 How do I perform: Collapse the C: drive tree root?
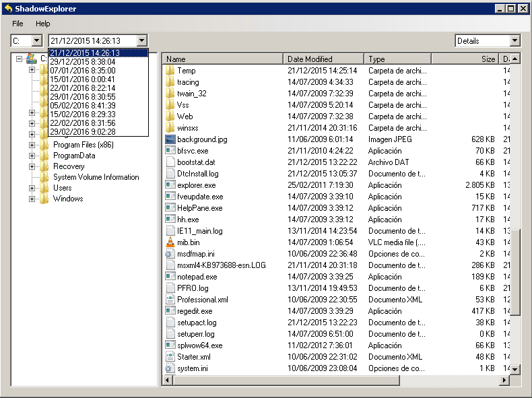(20, 59)
